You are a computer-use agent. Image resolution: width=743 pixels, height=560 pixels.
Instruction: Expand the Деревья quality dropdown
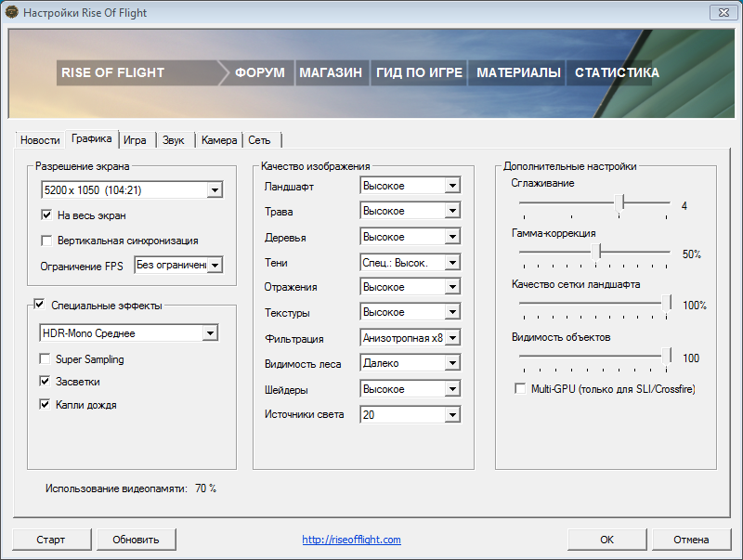click(x=411, y=237)
